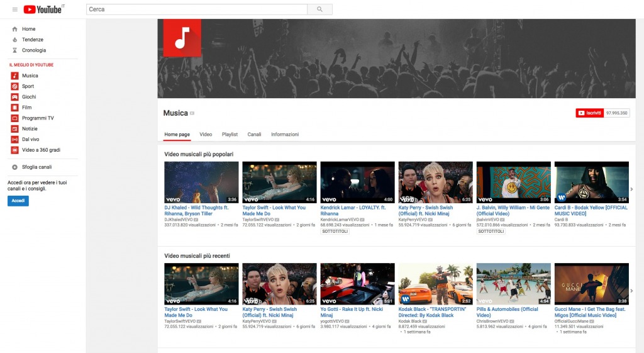644x353 pixels.
Task: Click the Taylor Swift thumbnail in recent videos
Action: coord(201,284)
